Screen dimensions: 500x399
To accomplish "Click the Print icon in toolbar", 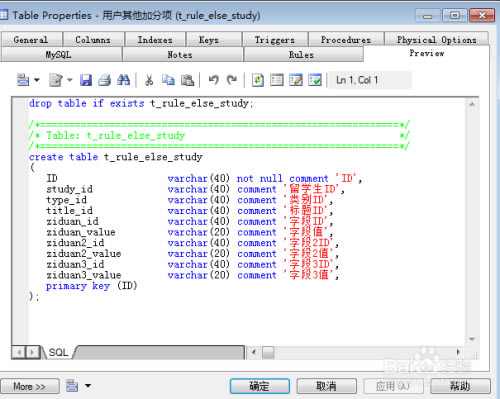I will coord(105,80).
